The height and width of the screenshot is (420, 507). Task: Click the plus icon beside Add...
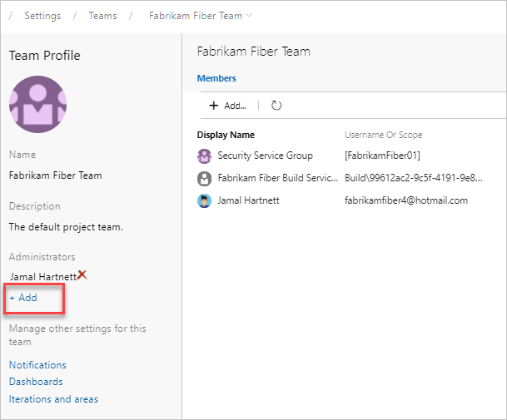(x=214, y=106)
